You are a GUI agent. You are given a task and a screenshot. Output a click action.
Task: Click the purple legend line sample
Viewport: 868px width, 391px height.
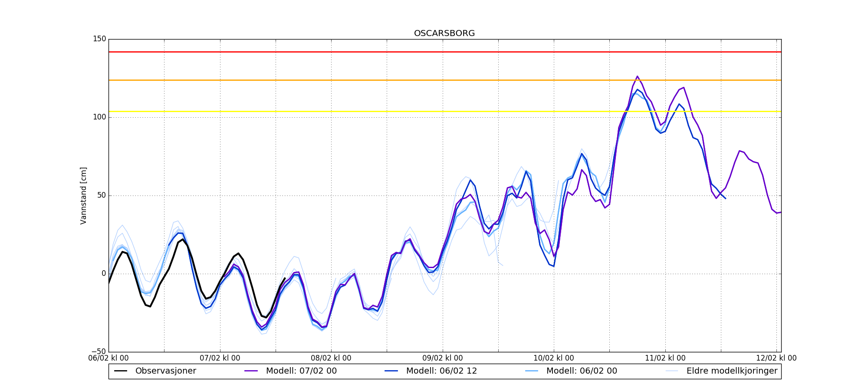pos(251,371)
